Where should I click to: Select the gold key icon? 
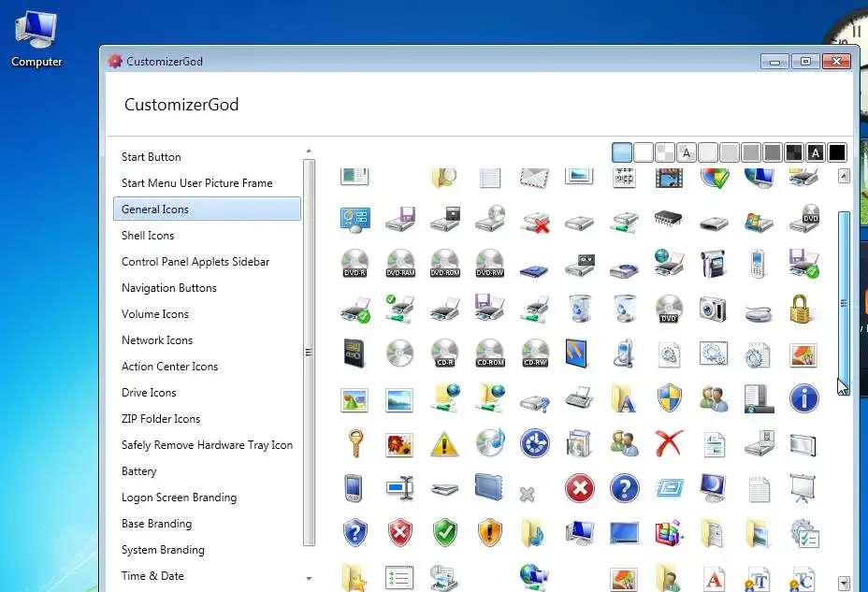(354, 443)
